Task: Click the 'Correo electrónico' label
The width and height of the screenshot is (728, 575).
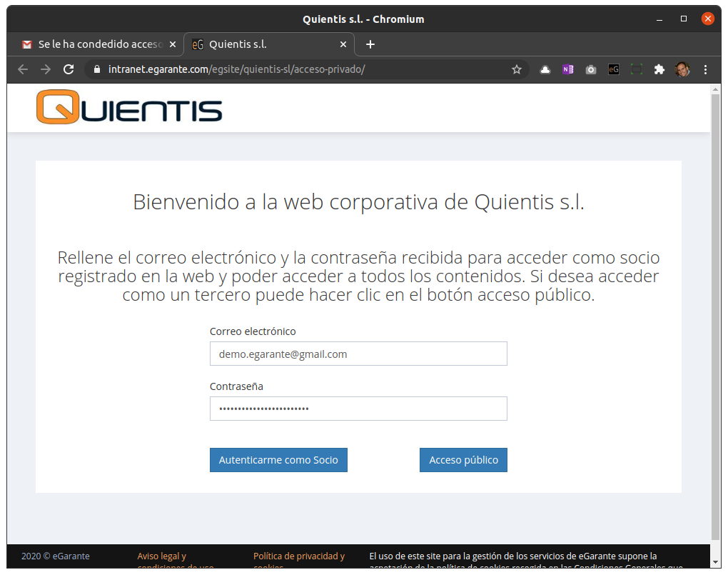Action: click(x=253, y=331)
